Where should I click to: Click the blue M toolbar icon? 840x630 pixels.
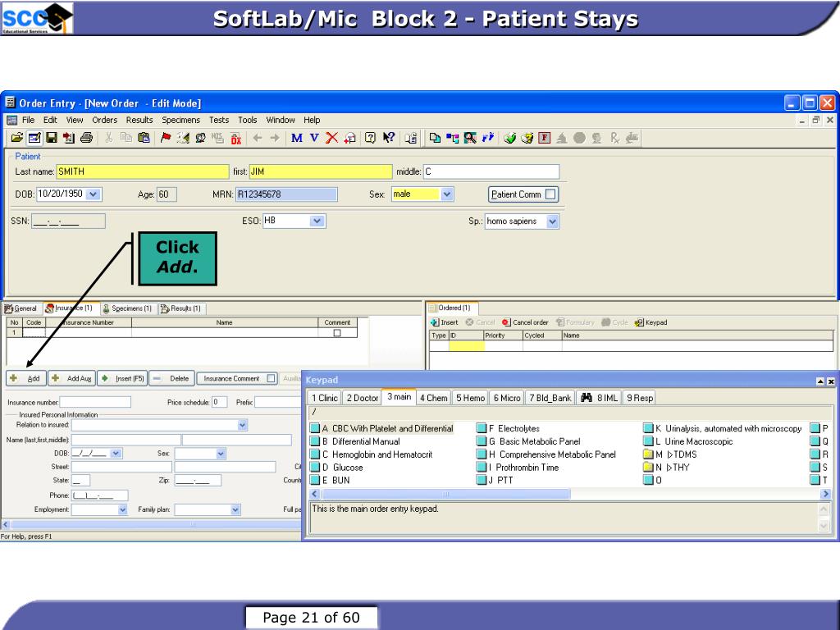point(297,138)
